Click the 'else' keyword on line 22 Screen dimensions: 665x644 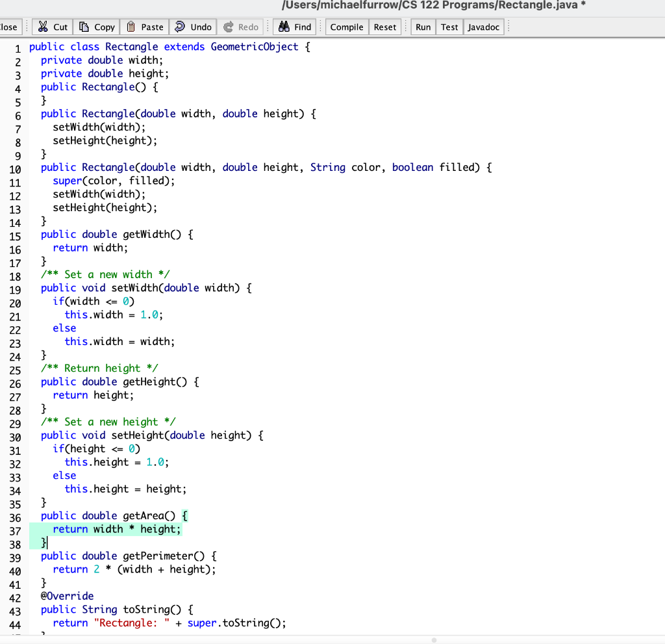click(64, 328)
